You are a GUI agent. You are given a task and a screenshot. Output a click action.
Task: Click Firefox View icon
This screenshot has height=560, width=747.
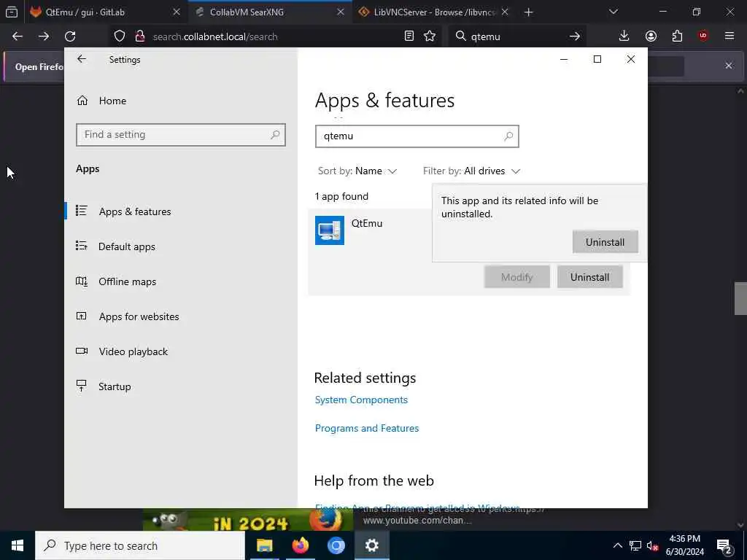click(12, 12)
